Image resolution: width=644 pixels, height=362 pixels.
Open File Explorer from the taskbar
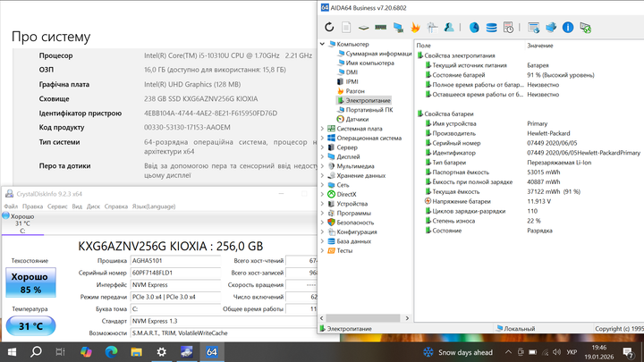click(136, 352)
